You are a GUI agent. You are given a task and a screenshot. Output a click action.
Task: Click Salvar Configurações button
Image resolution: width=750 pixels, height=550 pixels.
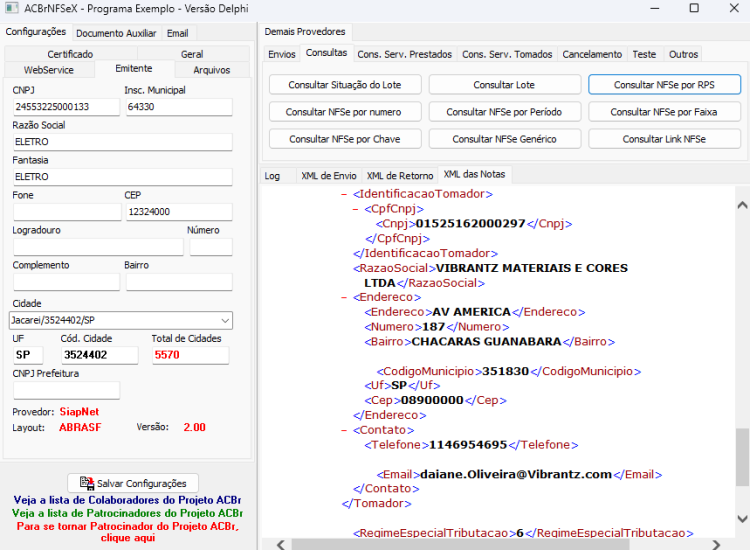click(133, 483)
